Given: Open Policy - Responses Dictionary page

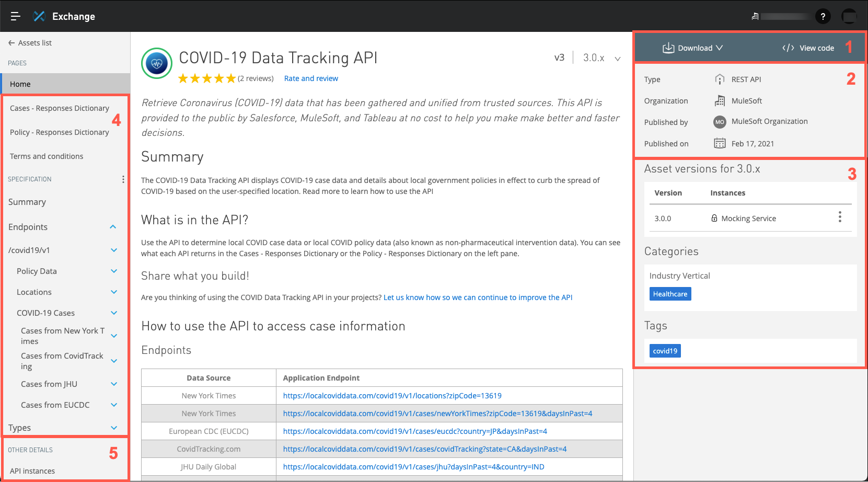Looking at the screenshot, I should point(60,132).
